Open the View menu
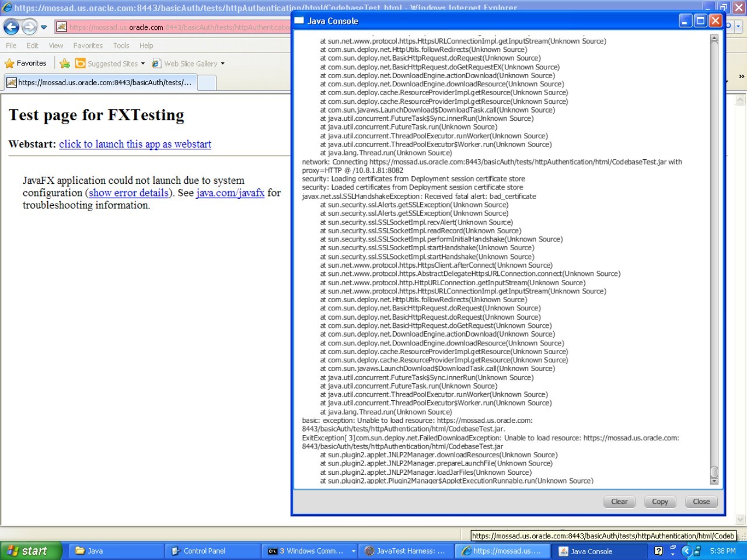This screenshot has width=747, height=560. 56,45
